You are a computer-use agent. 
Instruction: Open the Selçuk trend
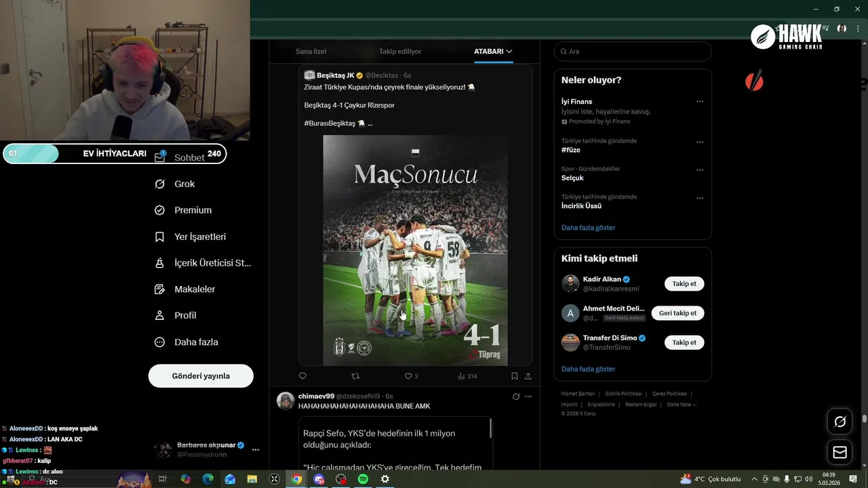click(x=572, y=178)
